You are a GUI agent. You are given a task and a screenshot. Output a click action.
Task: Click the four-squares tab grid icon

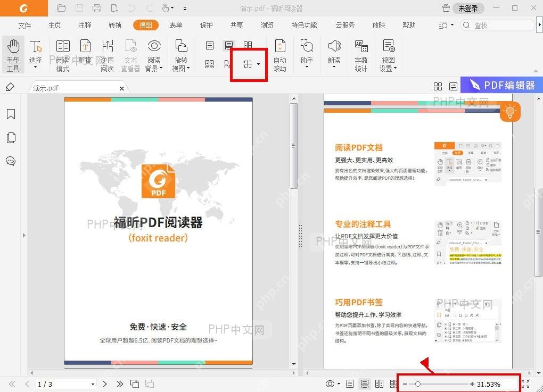tap(438, 87)
